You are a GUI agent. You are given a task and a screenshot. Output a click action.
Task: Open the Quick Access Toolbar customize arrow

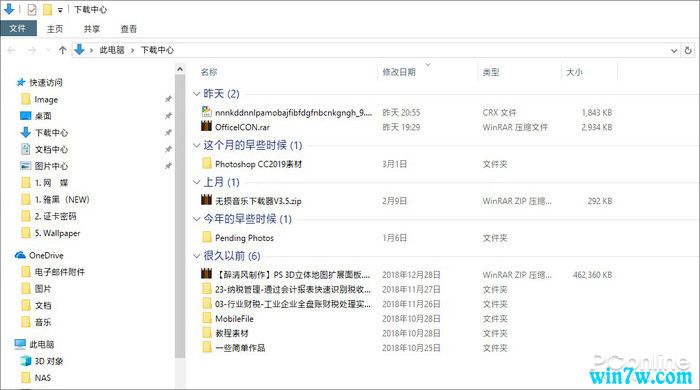pos(60,10)
